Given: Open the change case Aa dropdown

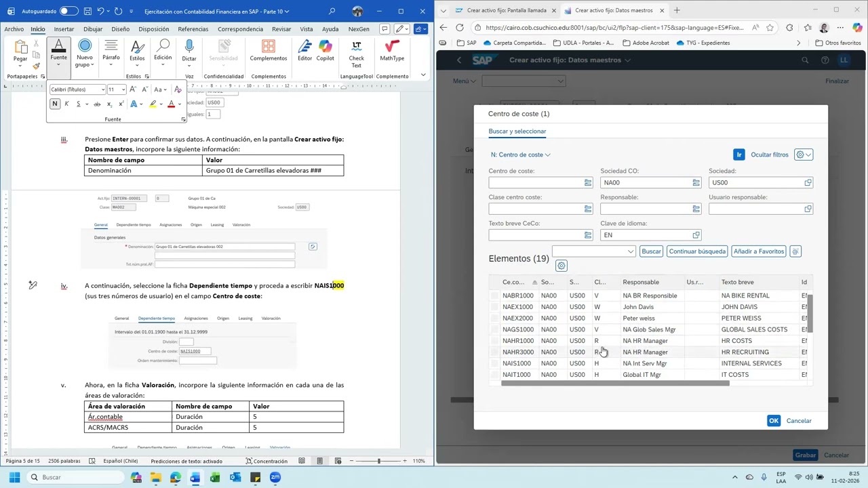Looking at the screenshot, I should pyautogui.click(x=159, y=89).
